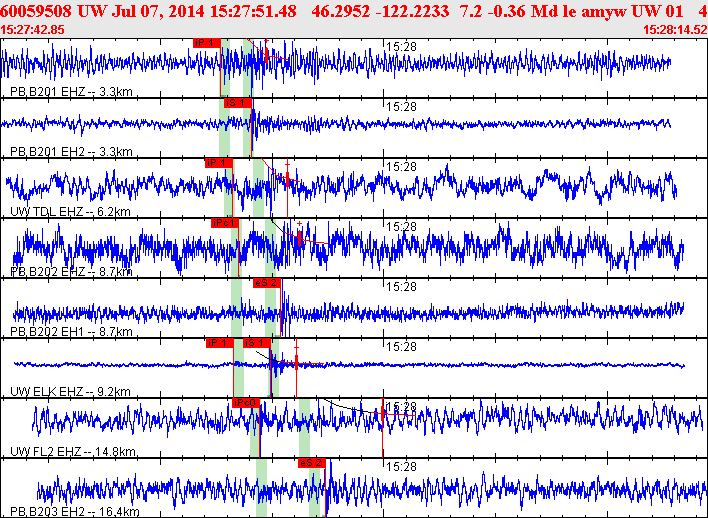Viewport: 708px width, 518px height.
Task: Click the longitude value -122.2233 in header
Action: pyautogui.click(x=413, y=11)
